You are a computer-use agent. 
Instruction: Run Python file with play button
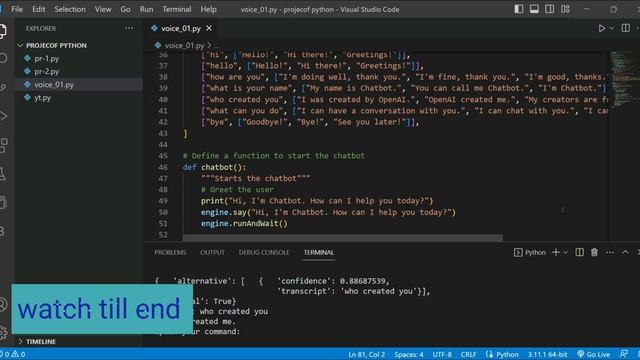click(x=602, y=28)
